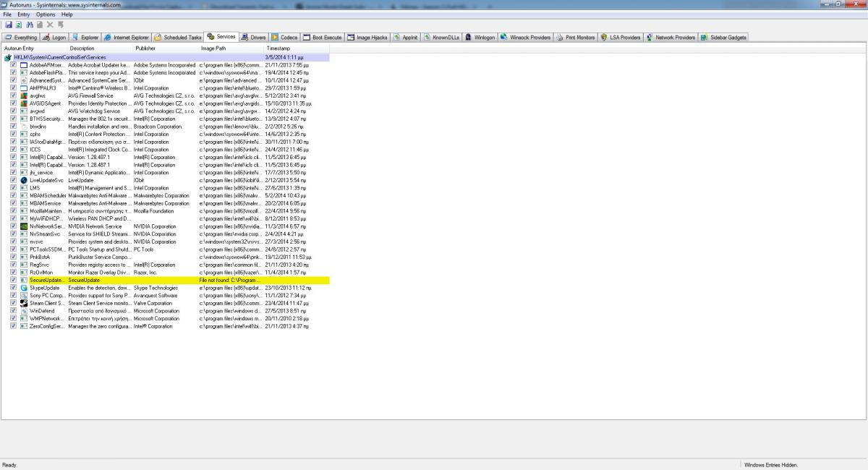Switch to the LSA Providers tab
The height and width of the screenshot is (470, 868).
[621, 37]
